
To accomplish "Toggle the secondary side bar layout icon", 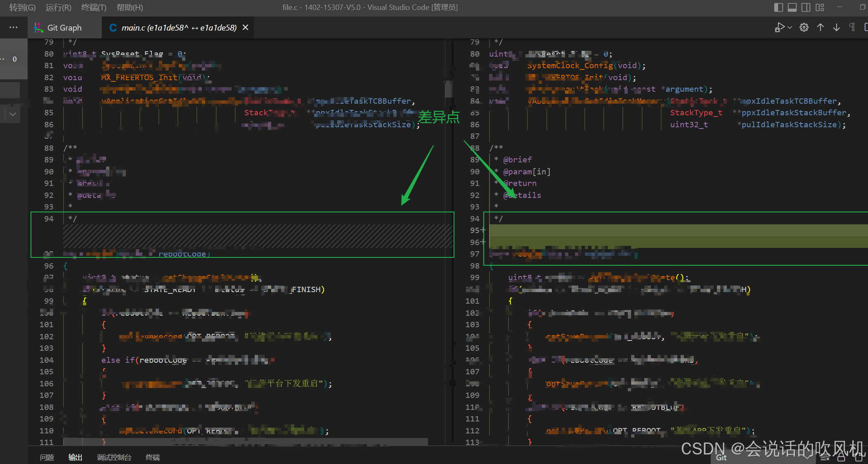I will (806, 7).
